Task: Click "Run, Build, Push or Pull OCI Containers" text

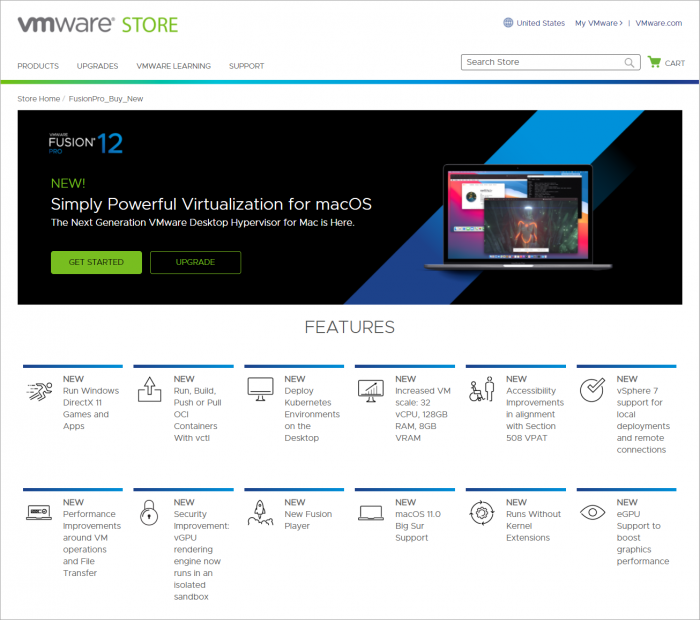Action: [197, 414]
